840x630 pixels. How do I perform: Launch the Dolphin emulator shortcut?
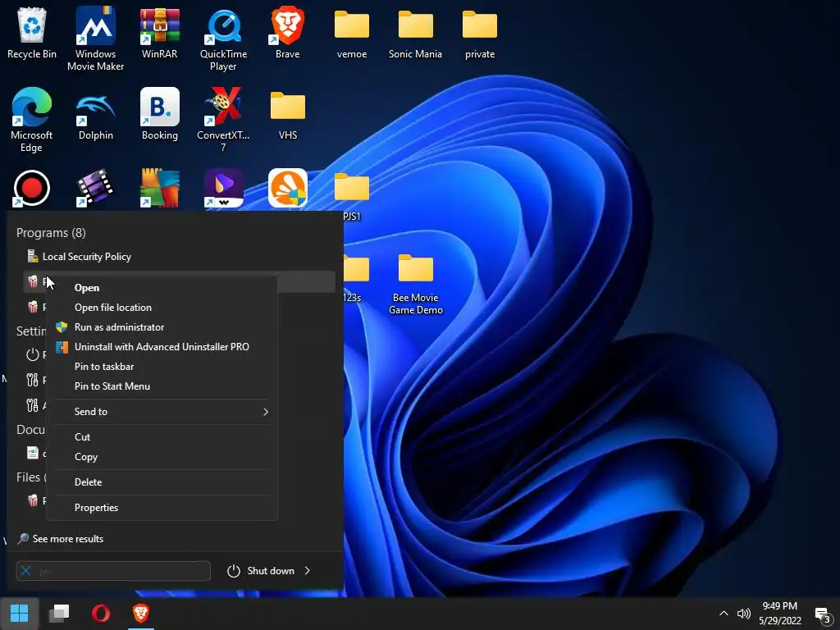coord(95,115)
